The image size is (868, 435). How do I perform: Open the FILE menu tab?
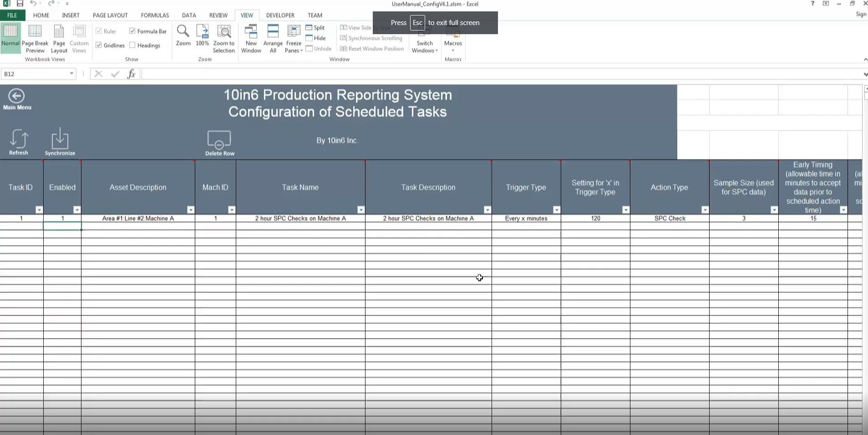coord(12,15)
